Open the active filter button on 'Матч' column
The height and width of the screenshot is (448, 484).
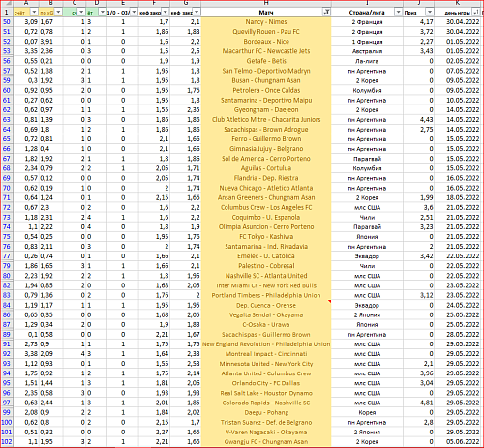(326, 13)
